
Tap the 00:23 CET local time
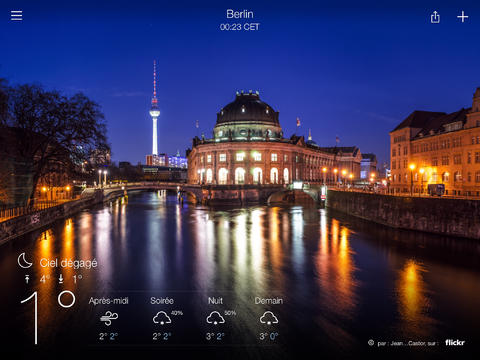point(240,27)
